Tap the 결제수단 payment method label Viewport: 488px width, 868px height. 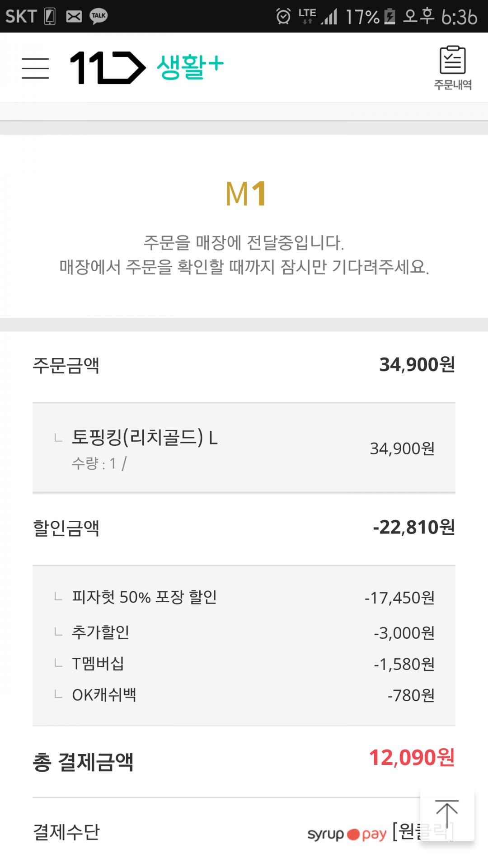66,832
